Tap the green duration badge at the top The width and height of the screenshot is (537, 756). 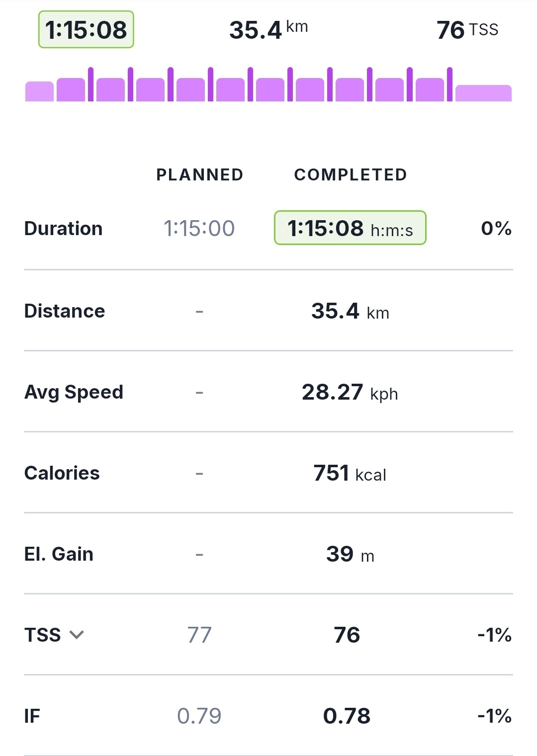(86, 30)
